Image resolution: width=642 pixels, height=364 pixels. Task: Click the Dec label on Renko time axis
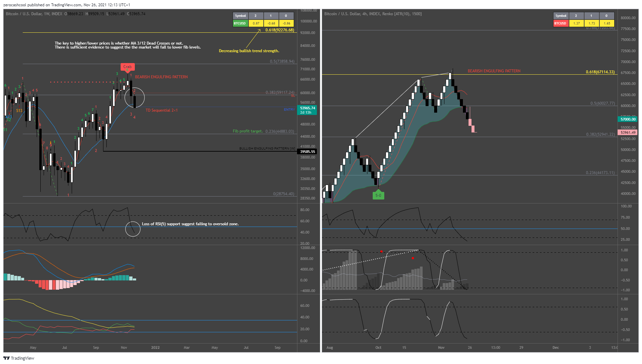556,347
